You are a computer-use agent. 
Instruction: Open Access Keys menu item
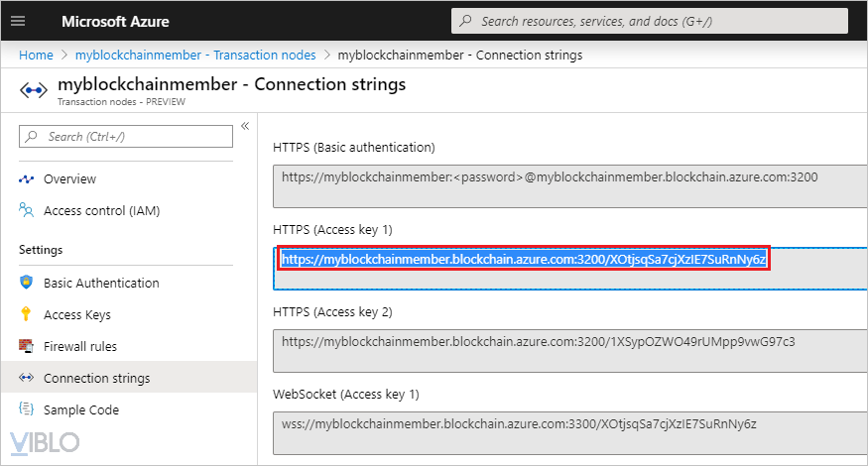(x=77, y=314)
